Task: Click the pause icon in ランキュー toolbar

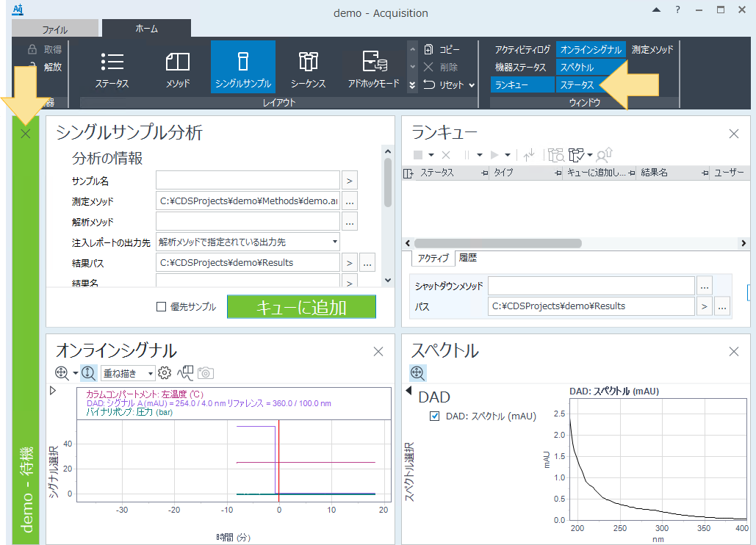Action: tap(467, 155)
